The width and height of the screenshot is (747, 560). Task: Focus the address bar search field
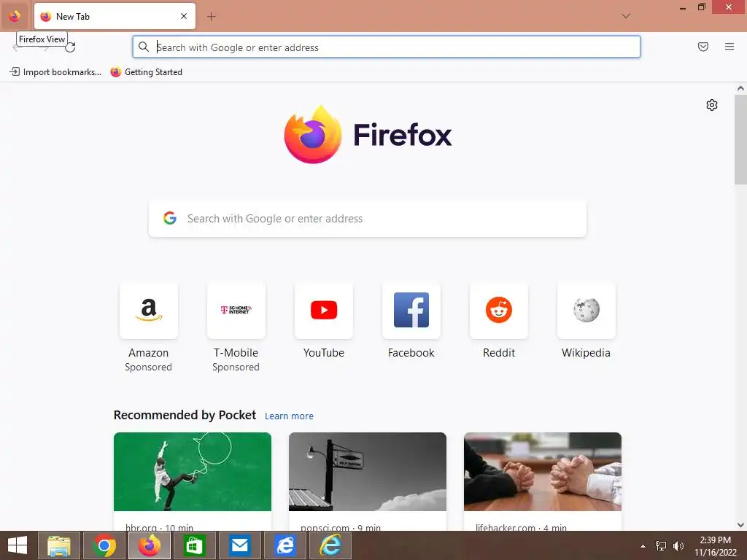point(387,47)
